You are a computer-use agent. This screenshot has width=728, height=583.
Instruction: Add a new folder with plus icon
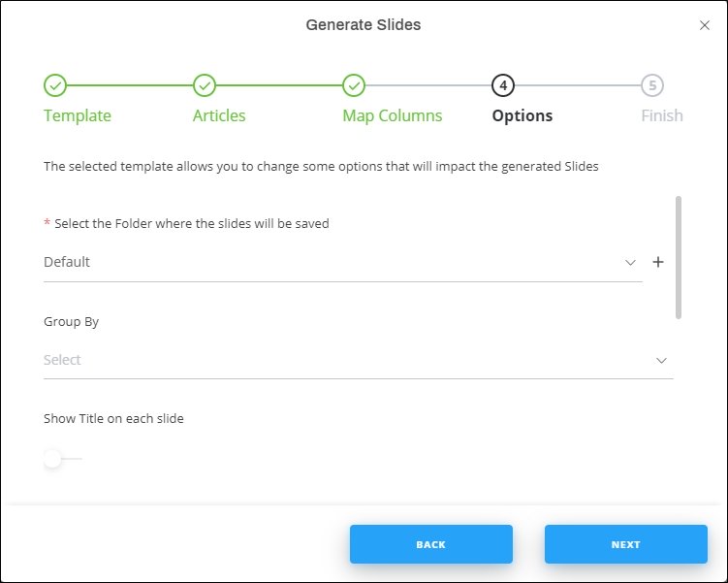click(658, 262)
